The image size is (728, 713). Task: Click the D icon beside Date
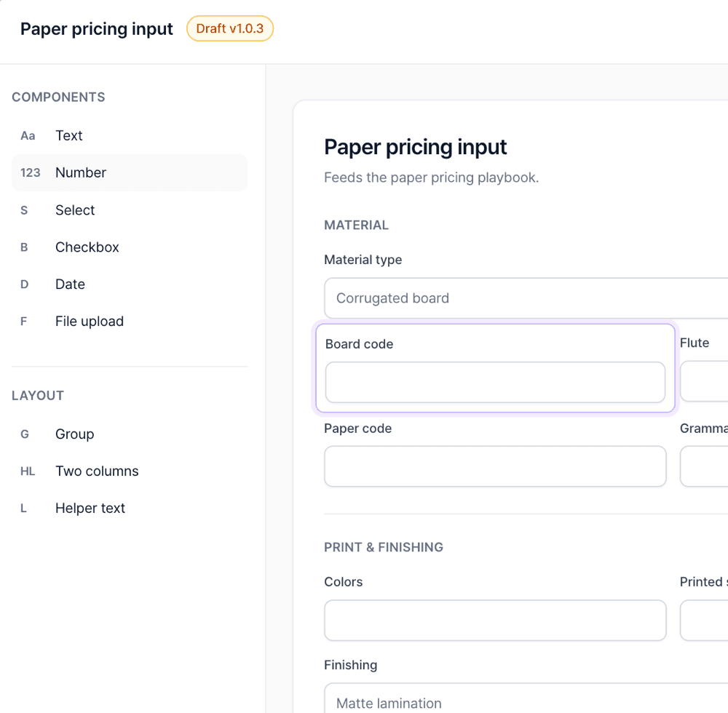tap(24, 284)
